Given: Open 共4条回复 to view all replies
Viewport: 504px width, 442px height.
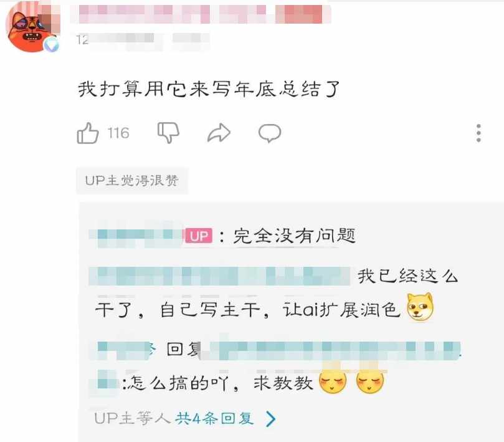Looking at the screenshot, I should (214, 418).
